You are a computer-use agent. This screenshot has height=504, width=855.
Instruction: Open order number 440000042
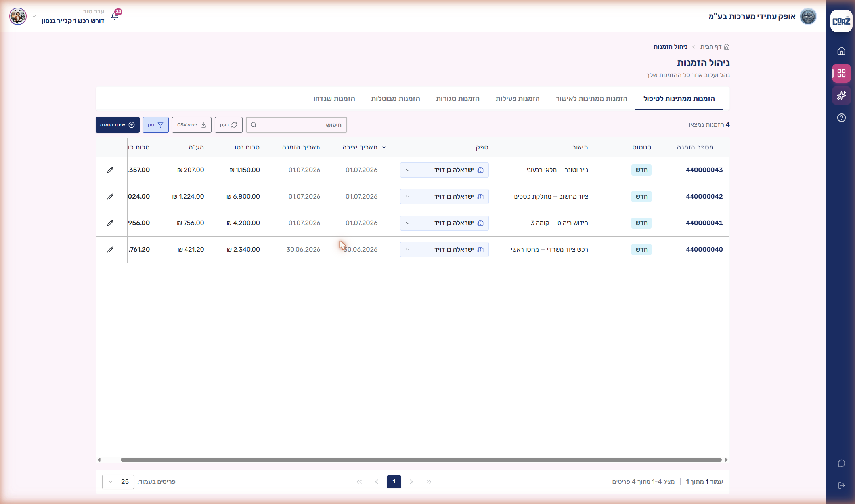(704, 197)
